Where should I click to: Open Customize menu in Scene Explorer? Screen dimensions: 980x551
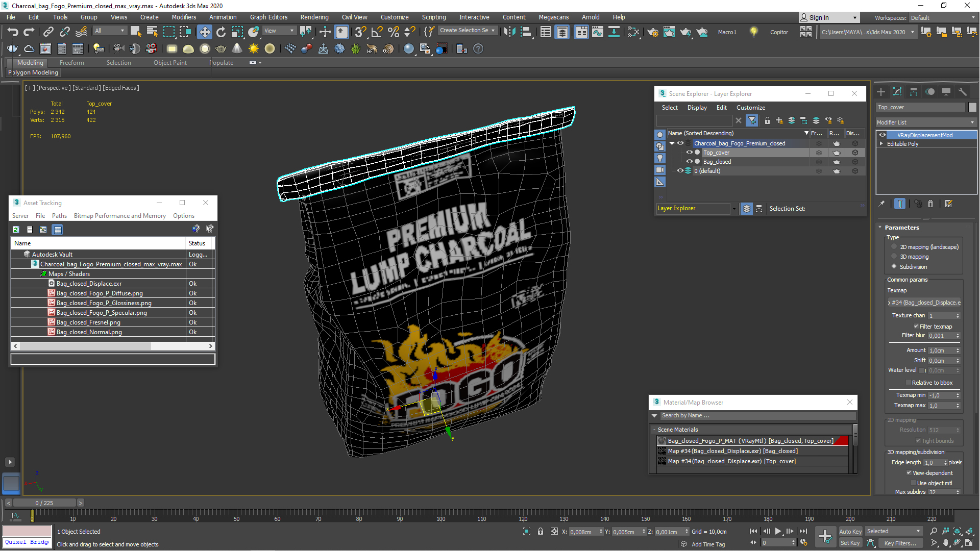pos(750,108)
